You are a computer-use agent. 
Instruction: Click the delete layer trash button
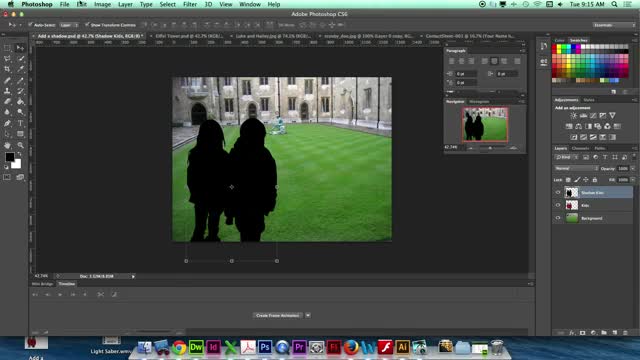(625, 333)
